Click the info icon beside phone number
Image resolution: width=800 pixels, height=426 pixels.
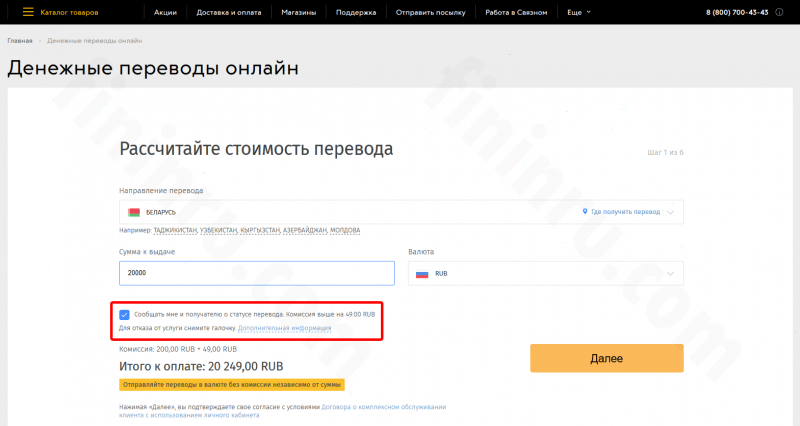click(779, 12)
